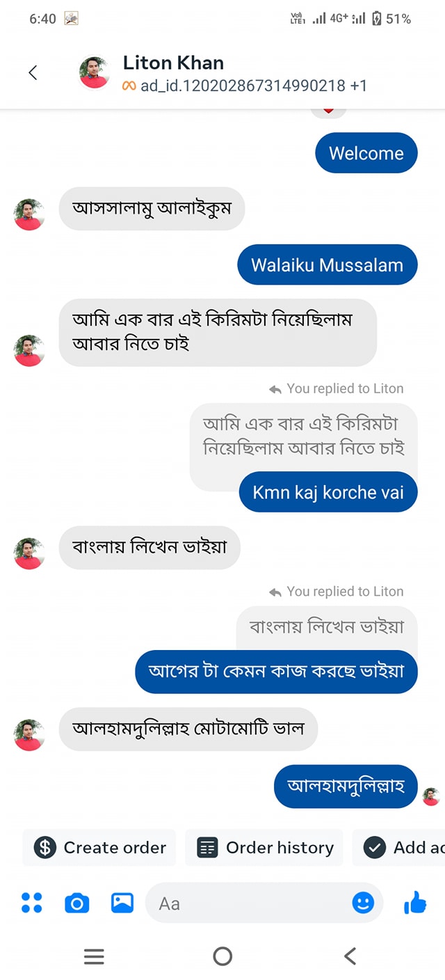The height and width of the screenshot is (980, 445).
Task: Open Order history
Action: [x=264, y=847]
